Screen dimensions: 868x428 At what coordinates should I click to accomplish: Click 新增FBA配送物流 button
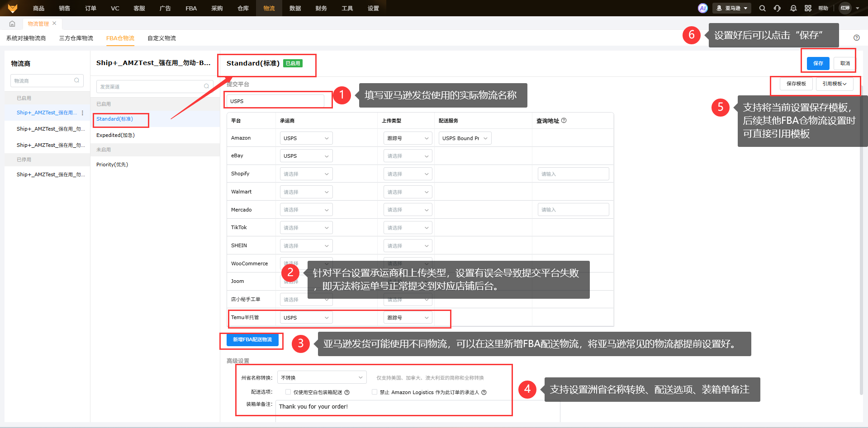[252, 340]
